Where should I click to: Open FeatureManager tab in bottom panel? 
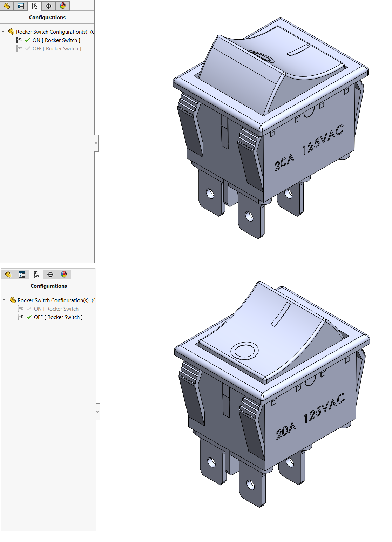tap(8, 274)
